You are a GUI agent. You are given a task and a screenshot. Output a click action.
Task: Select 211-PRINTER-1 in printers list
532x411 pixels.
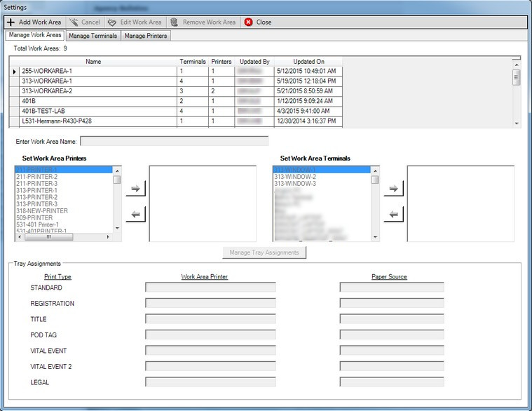coord(64,170)
